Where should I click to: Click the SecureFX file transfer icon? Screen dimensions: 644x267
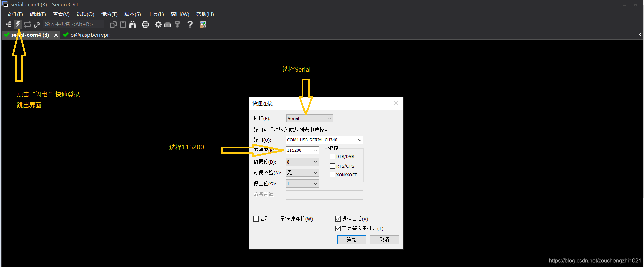click(203, 24)
